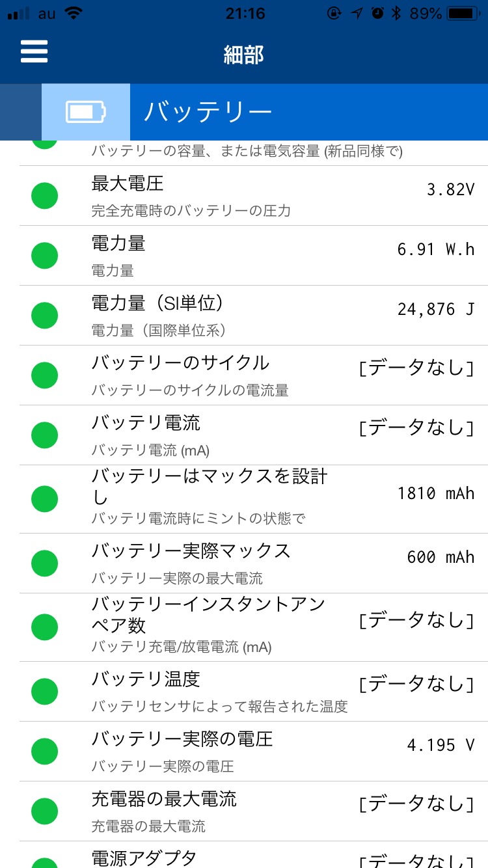Tap green dot beside バッテリー実際マックス
This screenshot has width=488, height=868.
point(45,563)
